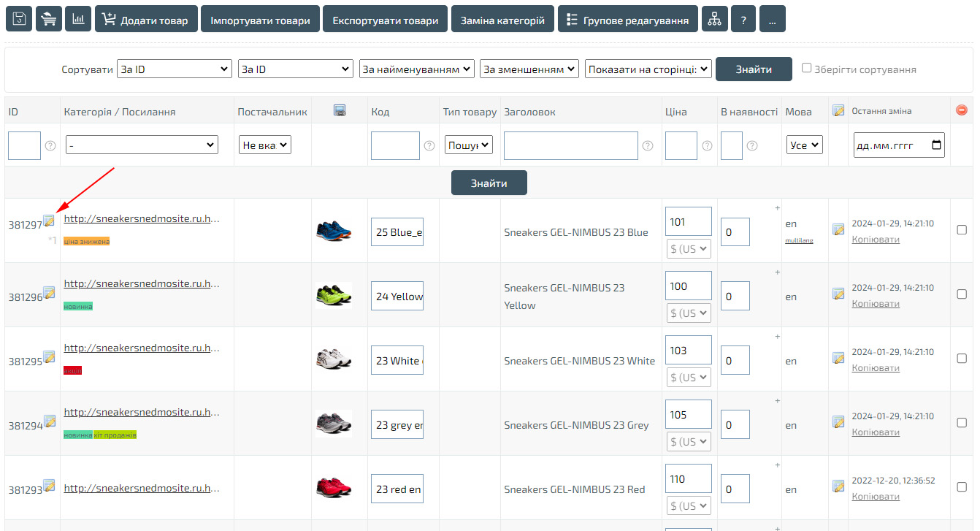The image size is (980, 531).
Task: Open Групове редагування from the toolbar
Action: pyautogui.click(x=627, y=20)
